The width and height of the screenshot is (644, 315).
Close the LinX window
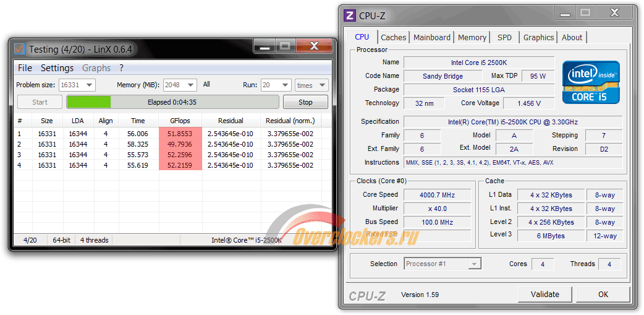(x=314, y=46)
